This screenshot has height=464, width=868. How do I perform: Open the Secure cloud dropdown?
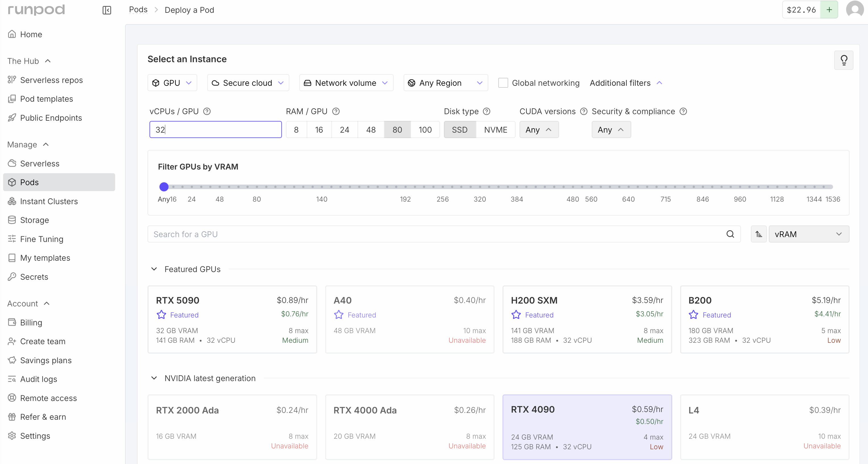(248, 83)
